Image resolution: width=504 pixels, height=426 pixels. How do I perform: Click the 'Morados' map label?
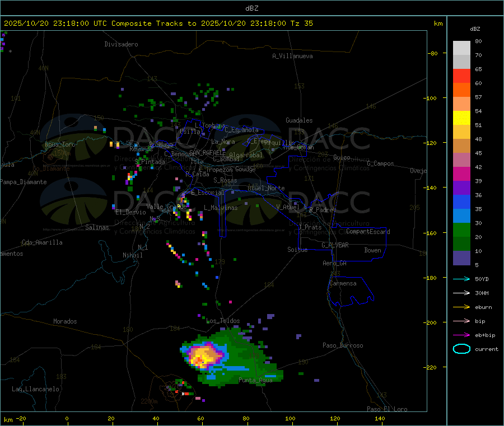(66, 321)
